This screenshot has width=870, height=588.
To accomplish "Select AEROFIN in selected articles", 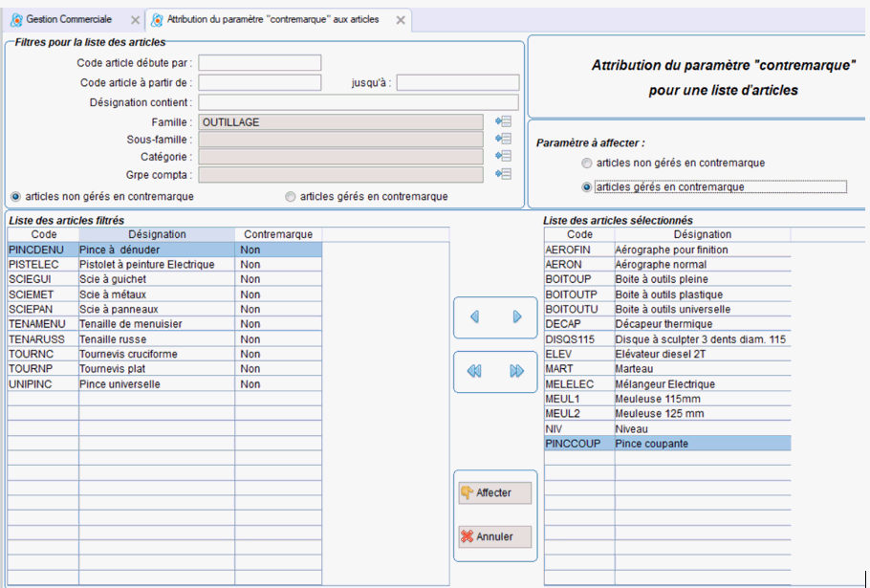I will coord(667,250).
